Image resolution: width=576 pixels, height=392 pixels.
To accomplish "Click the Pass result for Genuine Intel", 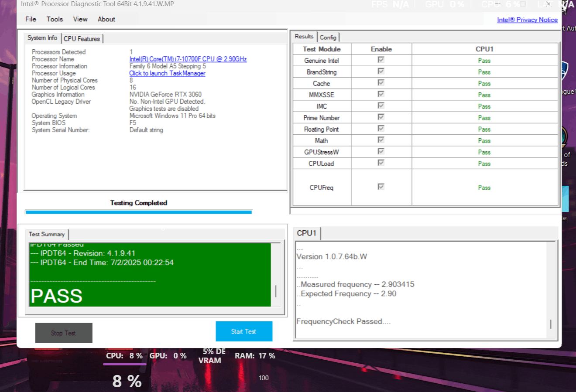I will (x=484, y=61).
